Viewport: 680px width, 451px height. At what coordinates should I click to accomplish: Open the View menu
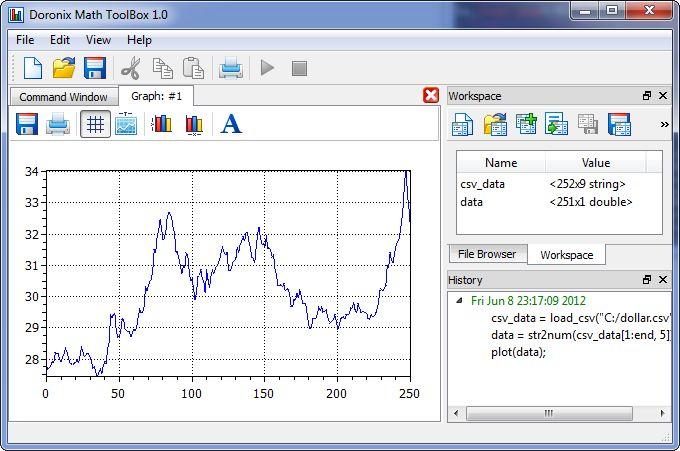98,40
